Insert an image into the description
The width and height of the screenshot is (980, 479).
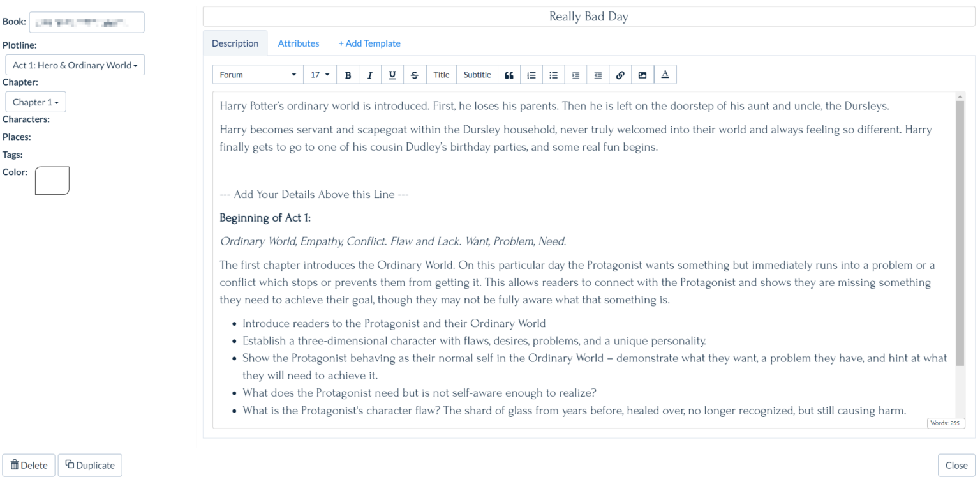pos(642,74)
